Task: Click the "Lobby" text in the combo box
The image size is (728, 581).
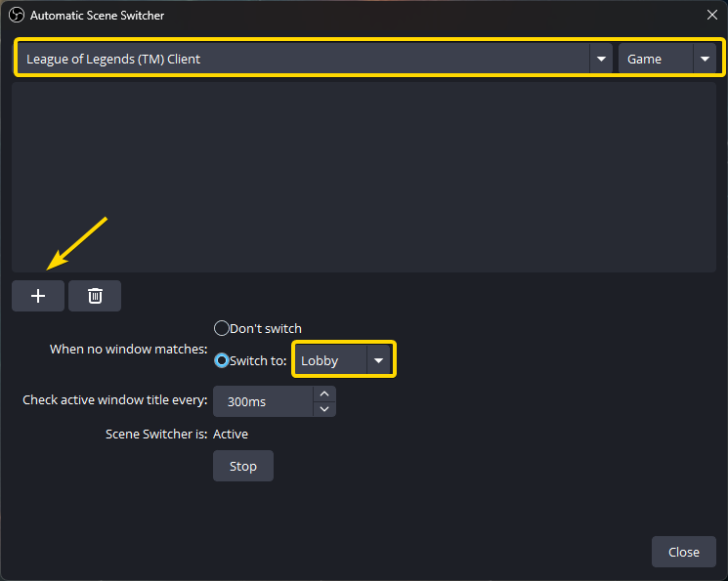Action: pyautogui.click(x=320, y=360)
